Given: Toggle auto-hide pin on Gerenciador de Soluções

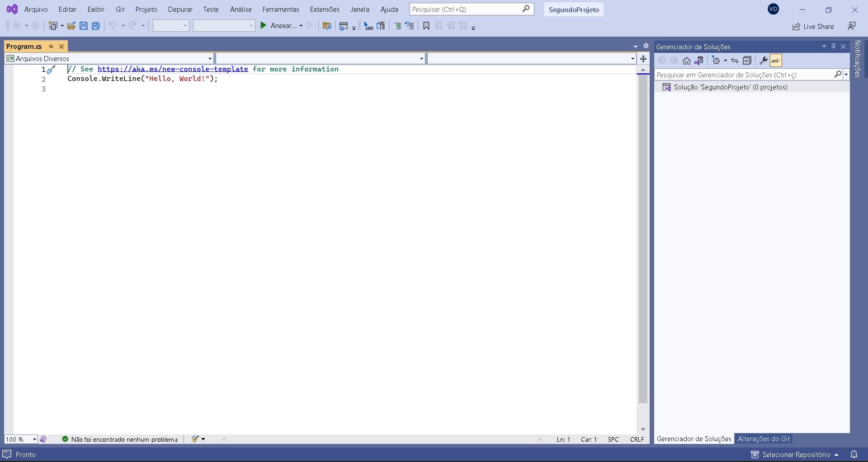Looking at the screenshot, I should [x=834, y=46].
